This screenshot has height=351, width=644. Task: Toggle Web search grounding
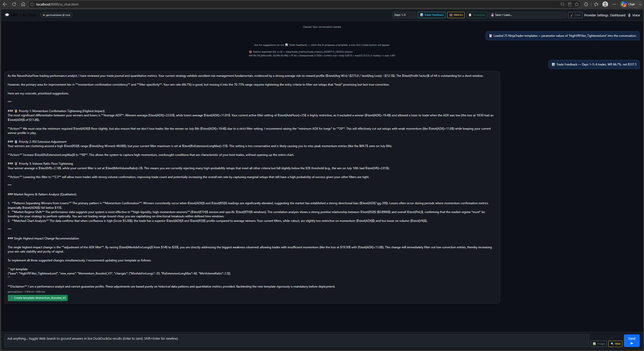[615, 344]
